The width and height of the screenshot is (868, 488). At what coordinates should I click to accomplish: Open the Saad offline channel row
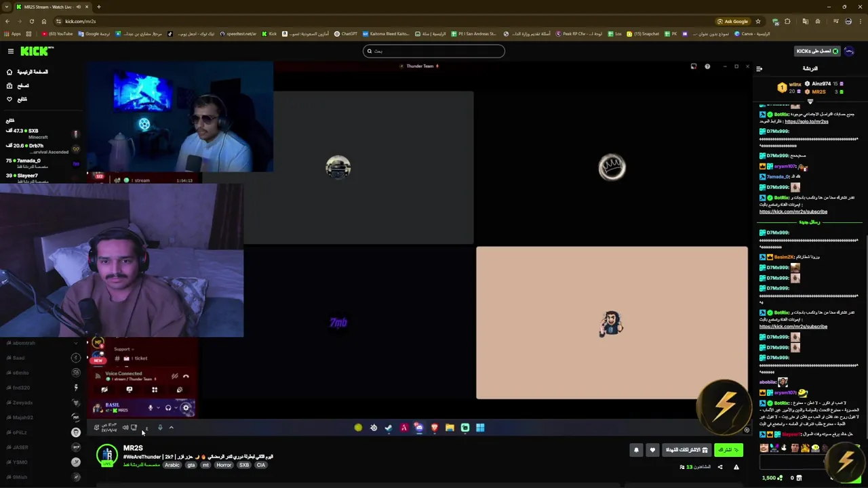42,358
